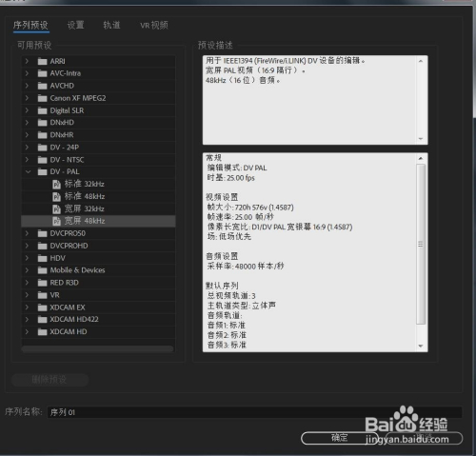
Task: Click the Mobile & Devices folder icon
Action: pyautogui.click(x=42, y=270)
